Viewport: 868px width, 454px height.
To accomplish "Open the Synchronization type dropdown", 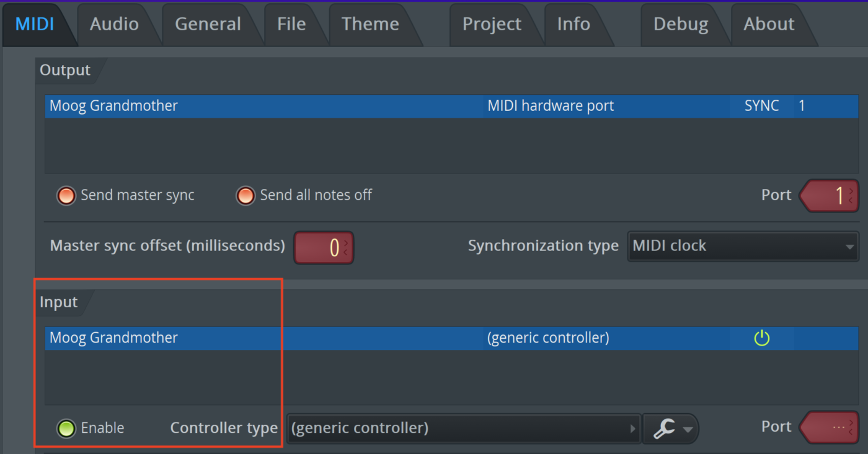I will coord(743,247).
